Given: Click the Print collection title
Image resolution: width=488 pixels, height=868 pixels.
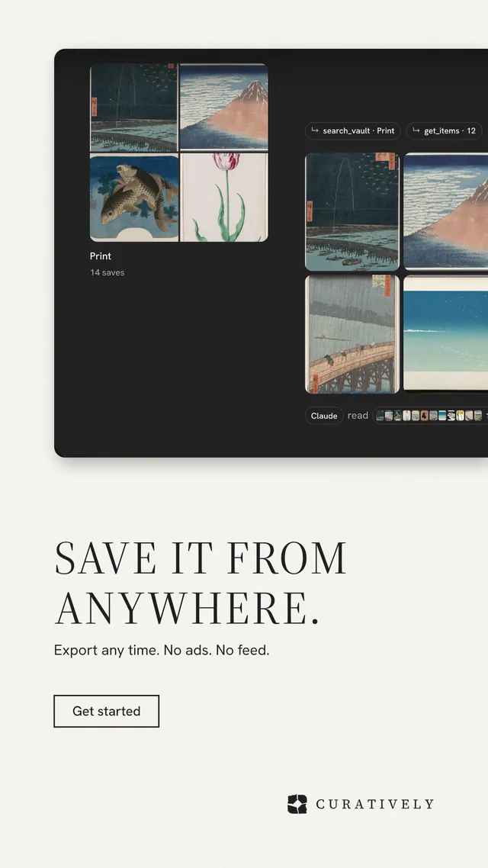Looking at the screenshot, I should (x=101, y=256).
